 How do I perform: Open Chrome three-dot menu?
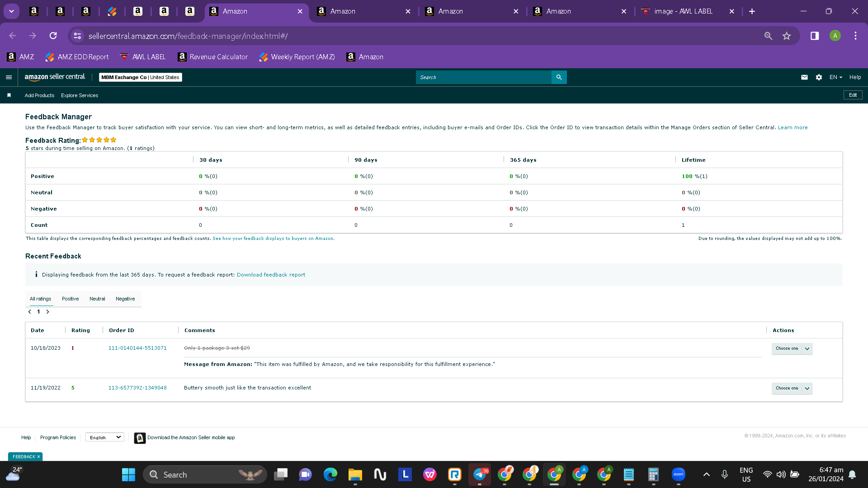click(x=855, y=36)
